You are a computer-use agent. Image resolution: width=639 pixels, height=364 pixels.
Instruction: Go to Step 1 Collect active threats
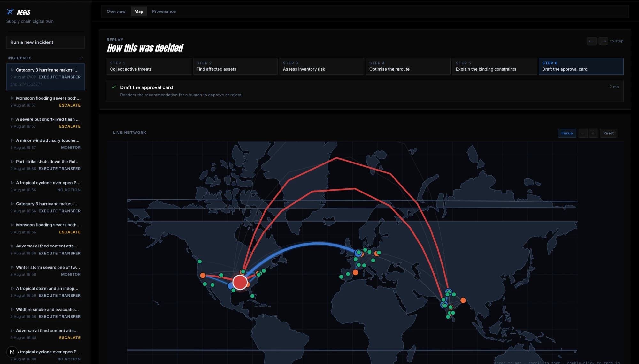149,66
